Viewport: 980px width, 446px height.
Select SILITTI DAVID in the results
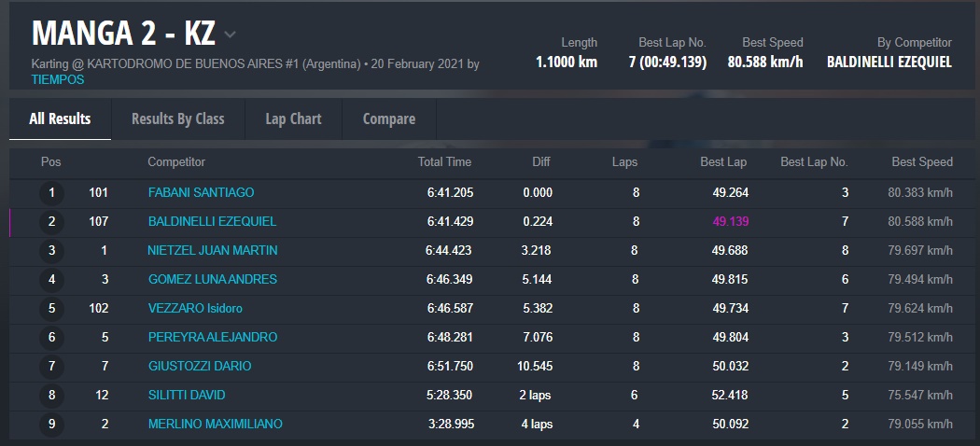(x=187, y=396)
